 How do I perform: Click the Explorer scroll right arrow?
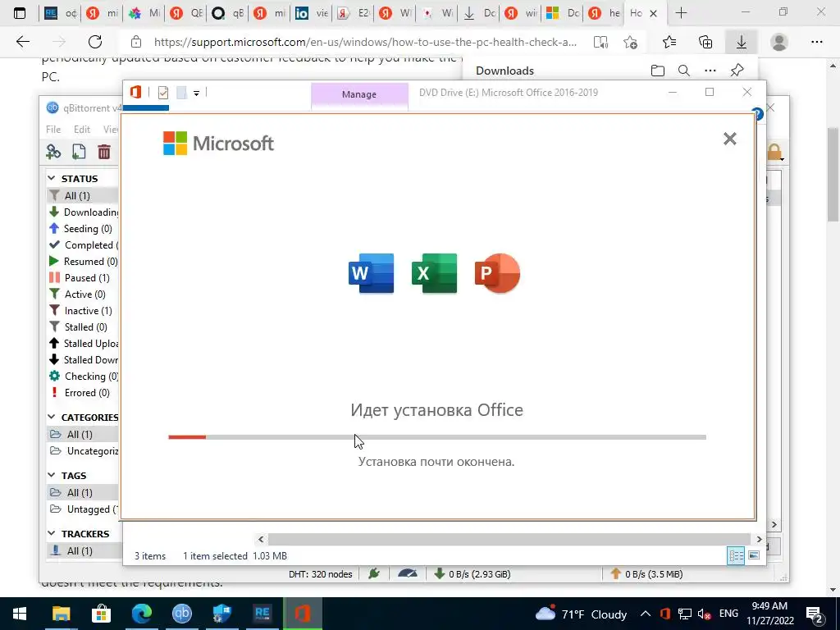pos(759,539)
